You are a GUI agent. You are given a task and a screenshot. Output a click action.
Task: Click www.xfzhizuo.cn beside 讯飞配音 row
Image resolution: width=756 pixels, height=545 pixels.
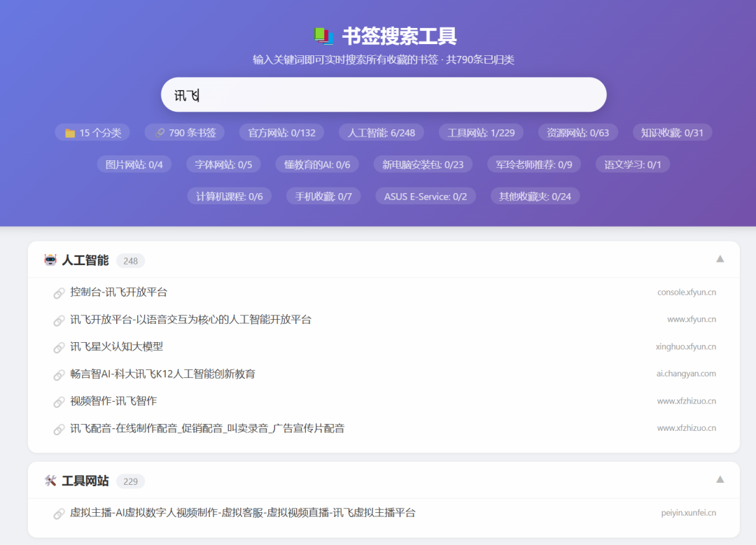click(x=687, y=428)
